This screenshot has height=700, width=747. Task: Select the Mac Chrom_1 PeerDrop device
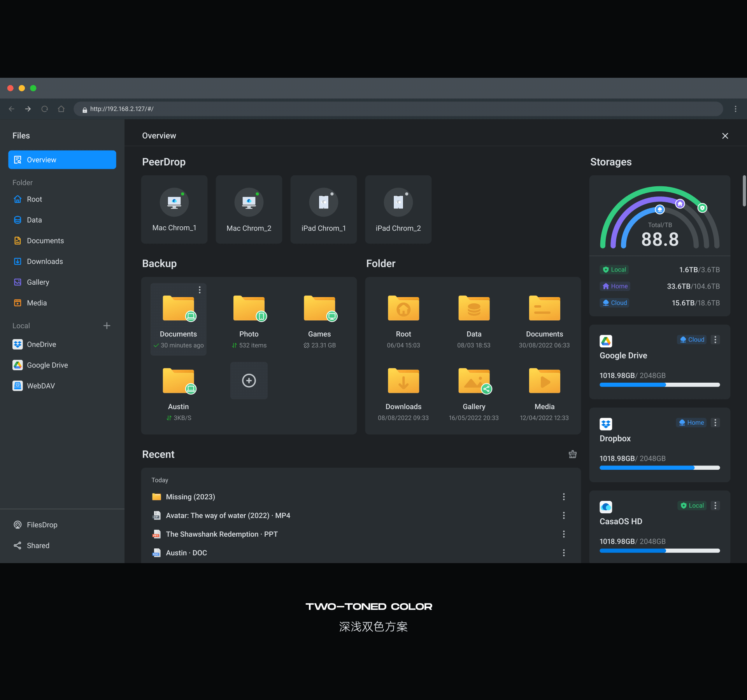click(x=174, y=209)
